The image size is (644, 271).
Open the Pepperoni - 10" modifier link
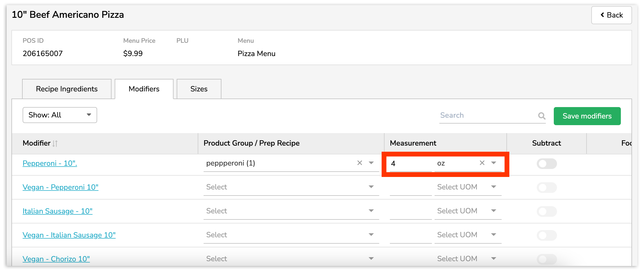pyautogui.click(x=50, y=163)
